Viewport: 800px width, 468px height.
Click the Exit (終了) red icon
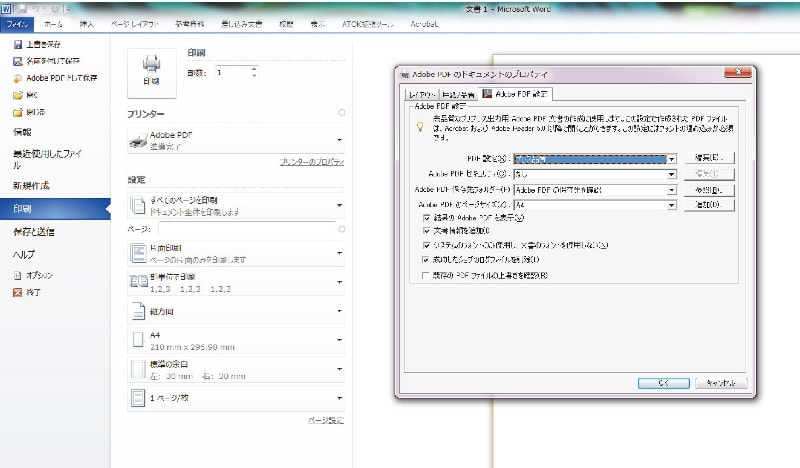[x=17, y=292]
